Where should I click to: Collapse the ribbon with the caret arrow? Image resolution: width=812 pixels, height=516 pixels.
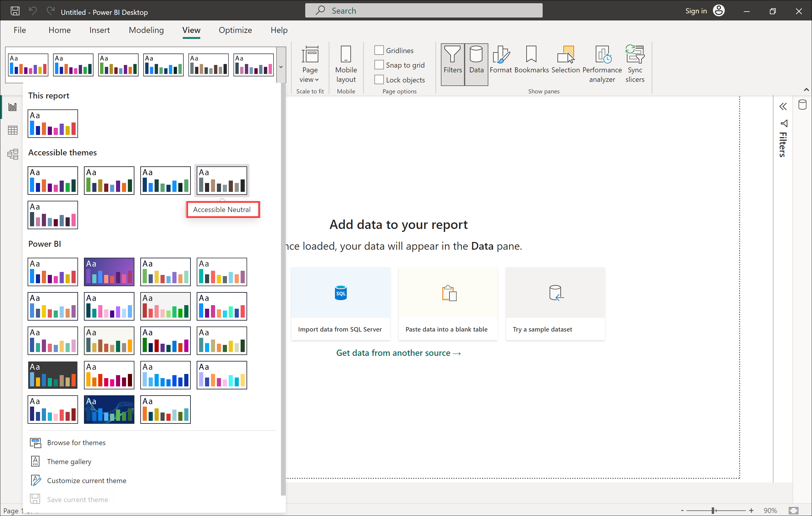(x=806, y=90)
